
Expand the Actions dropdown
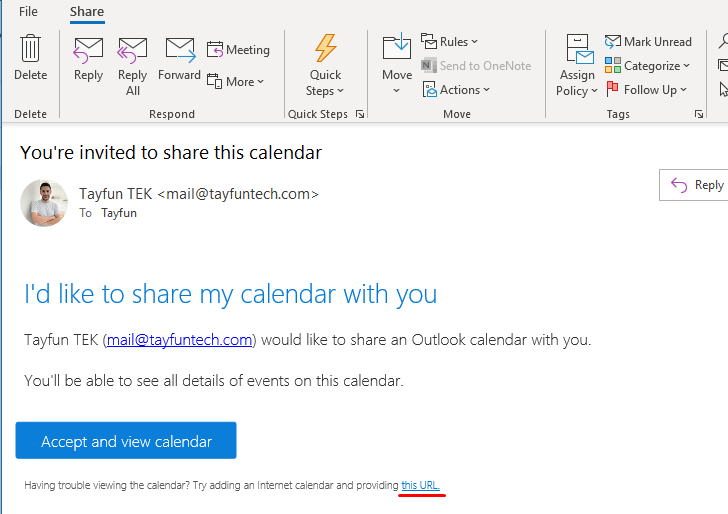[x=457, y=90]
